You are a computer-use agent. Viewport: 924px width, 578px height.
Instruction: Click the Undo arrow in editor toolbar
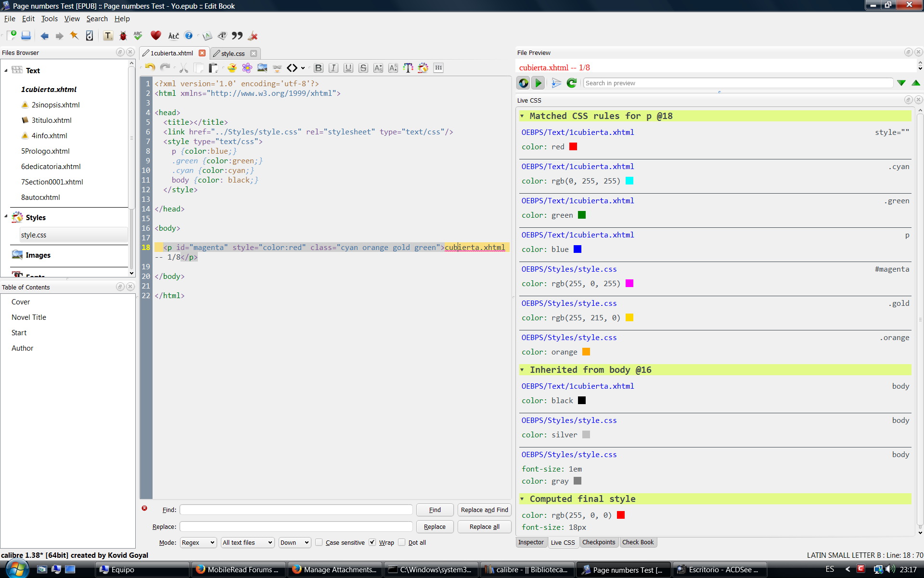click(x=150, y=68)
